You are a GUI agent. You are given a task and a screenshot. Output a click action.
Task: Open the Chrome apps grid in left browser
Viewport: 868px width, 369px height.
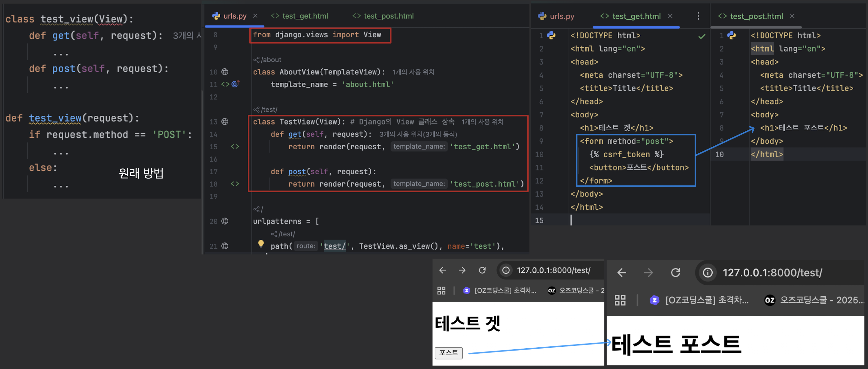point(441,290)
